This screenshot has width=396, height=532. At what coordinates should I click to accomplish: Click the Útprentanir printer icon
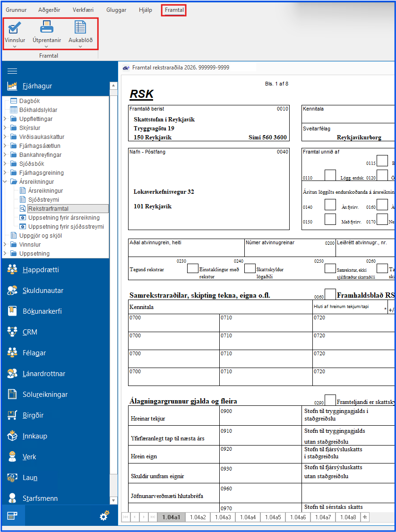47,29
